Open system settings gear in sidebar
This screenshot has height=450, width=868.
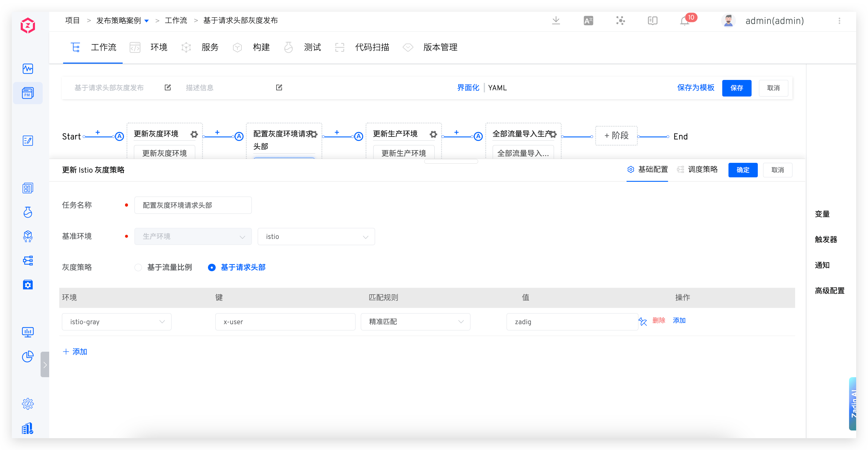28,404
